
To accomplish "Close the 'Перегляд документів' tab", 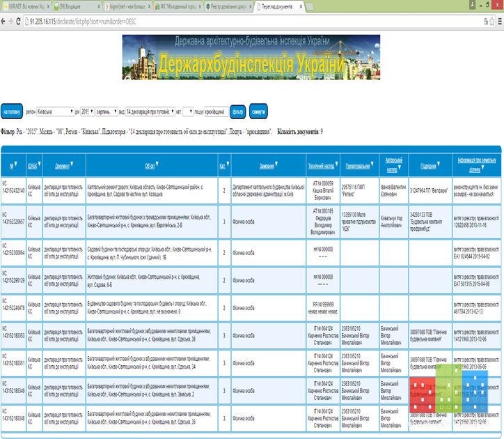I will tap(301, 6).
